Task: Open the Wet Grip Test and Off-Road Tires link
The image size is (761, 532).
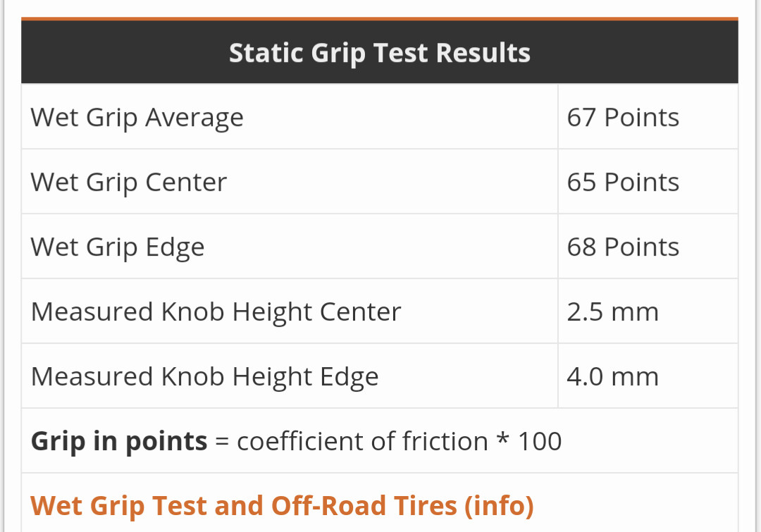Action: (x=282, y=506)
